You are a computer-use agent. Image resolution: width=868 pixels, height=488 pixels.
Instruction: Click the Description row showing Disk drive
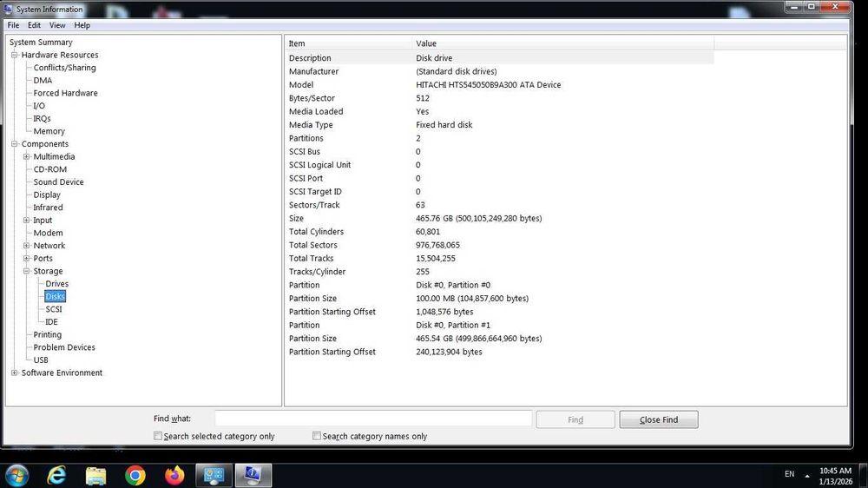click(x=499, y=57)
